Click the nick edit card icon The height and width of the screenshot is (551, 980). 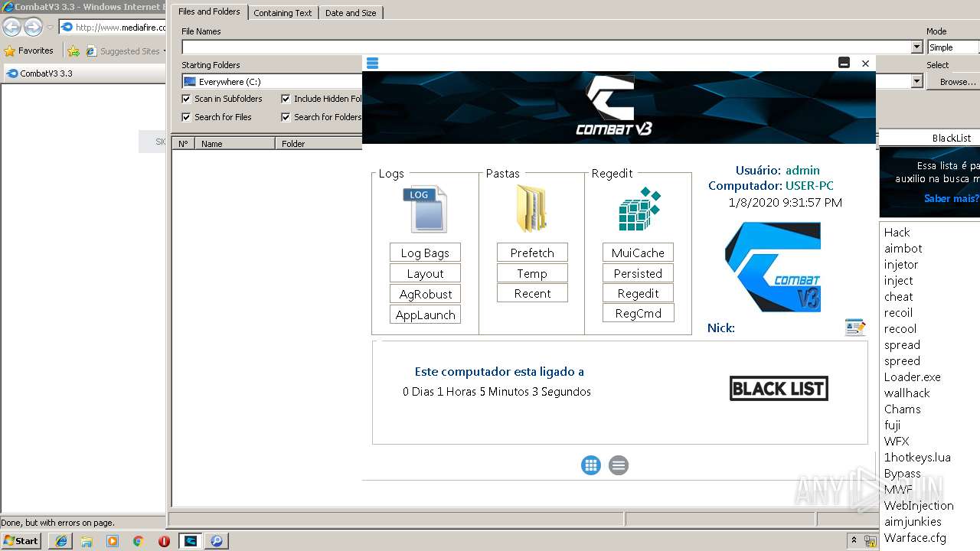coord(854,328)
